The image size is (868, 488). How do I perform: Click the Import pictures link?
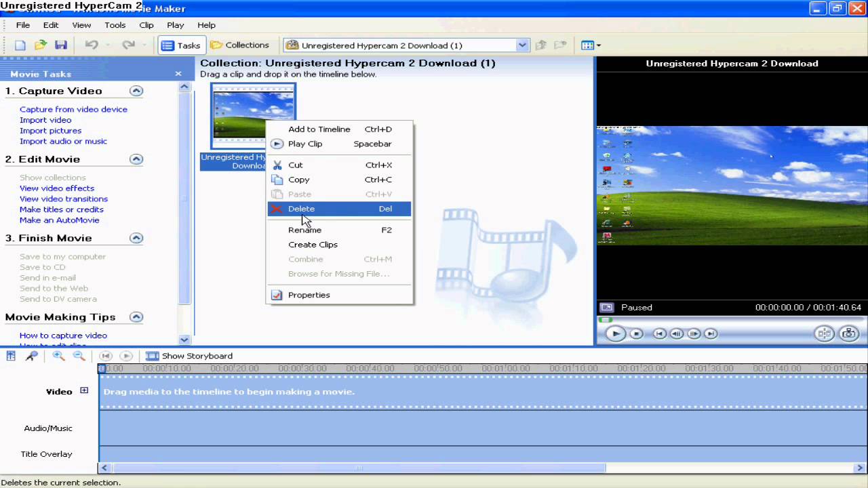click(x=50, y=131)
